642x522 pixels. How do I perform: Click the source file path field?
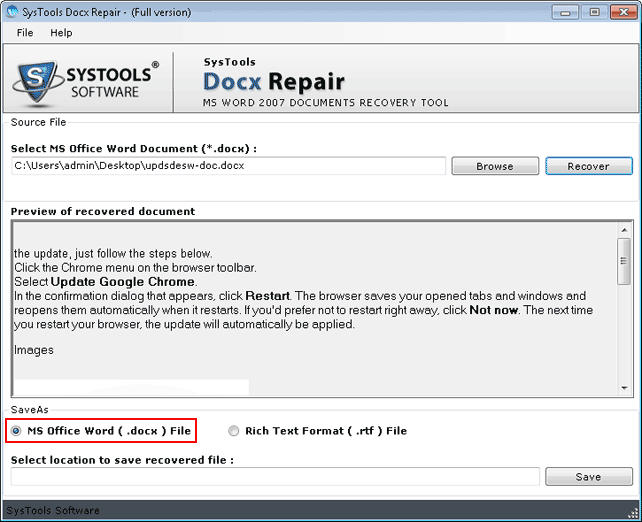coord(228,166)
